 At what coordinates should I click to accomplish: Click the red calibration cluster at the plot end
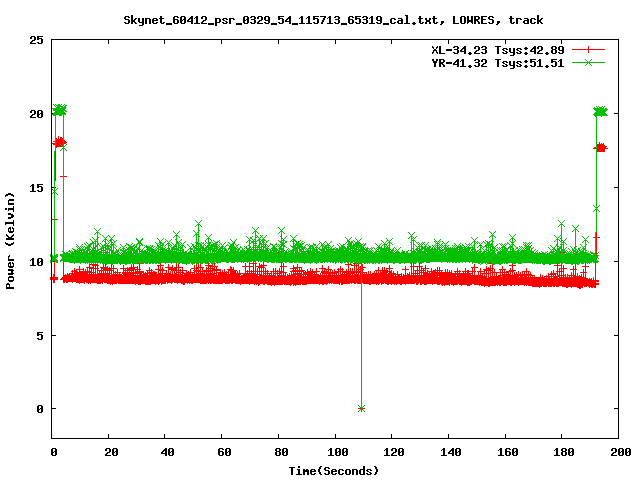click(x=600, y=147)
